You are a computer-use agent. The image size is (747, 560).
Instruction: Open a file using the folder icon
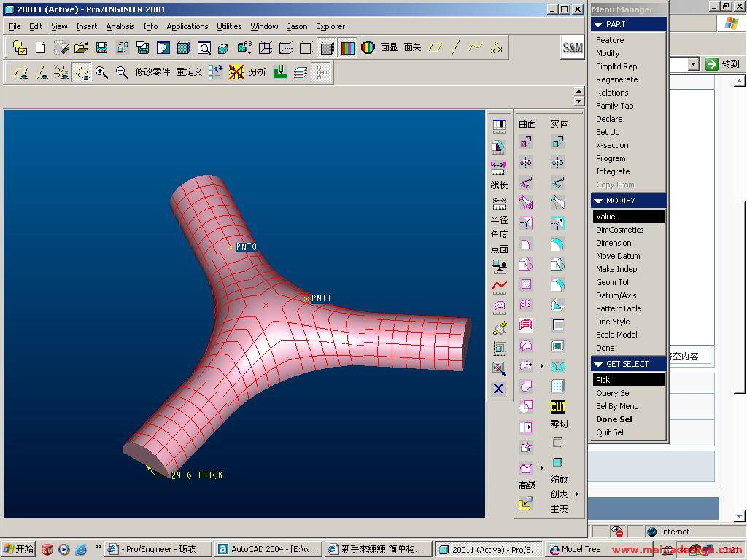(82, 47)
